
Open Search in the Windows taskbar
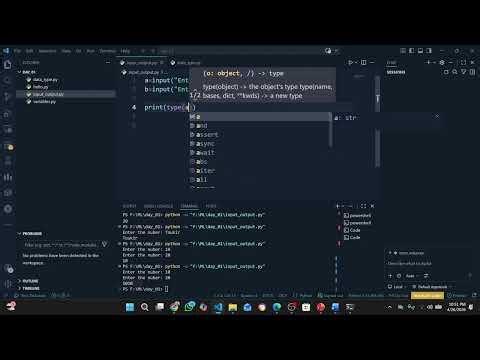pyautogui.click(x=145, y=307)
